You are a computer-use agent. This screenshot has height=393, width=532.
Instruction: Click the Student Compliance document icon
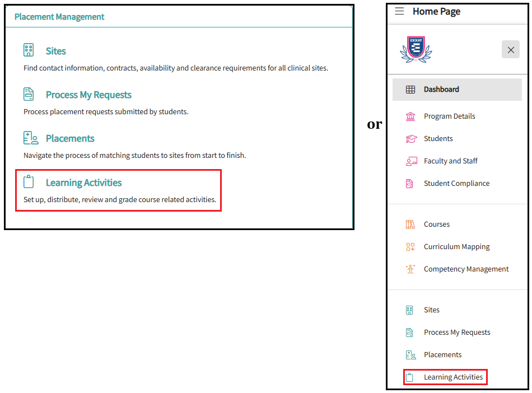(410, 184)
